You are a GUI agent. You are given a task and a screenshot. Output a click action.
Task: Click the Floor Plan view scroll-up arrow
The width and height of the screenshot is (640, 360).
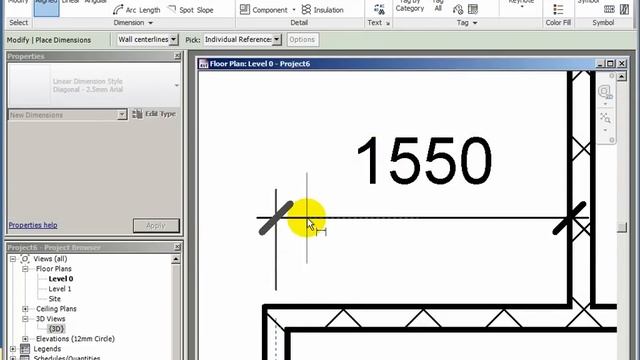(622, 76)
